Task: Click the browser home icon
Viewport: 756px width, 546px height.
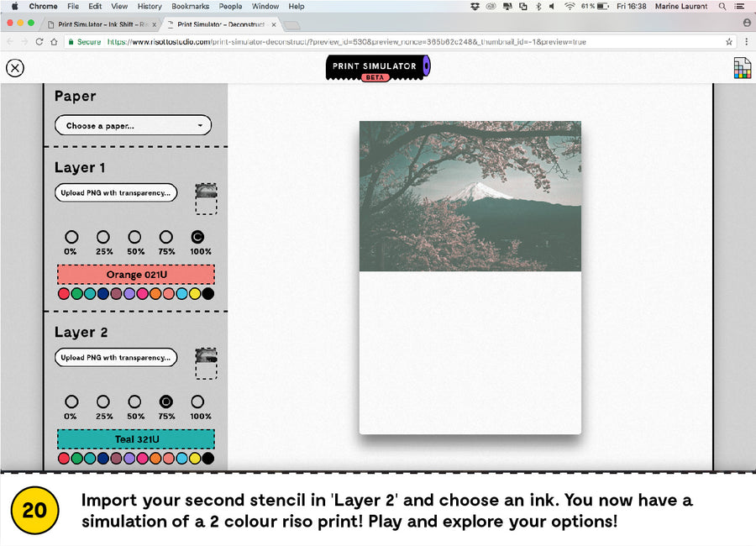Action: click(x=55, y=42)
